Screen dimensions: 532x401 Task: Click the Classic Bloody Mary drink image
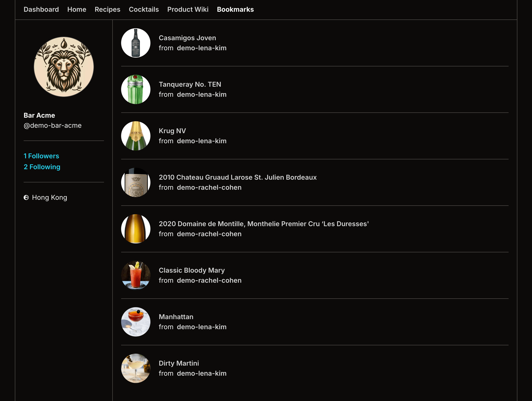coord(136,275)
